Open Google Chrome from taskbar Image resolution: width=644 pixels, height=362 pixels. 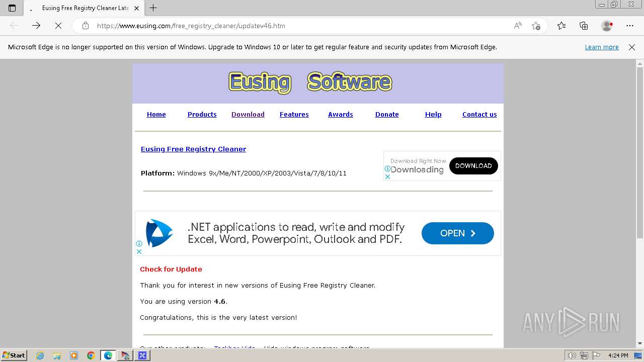point(91,355)
